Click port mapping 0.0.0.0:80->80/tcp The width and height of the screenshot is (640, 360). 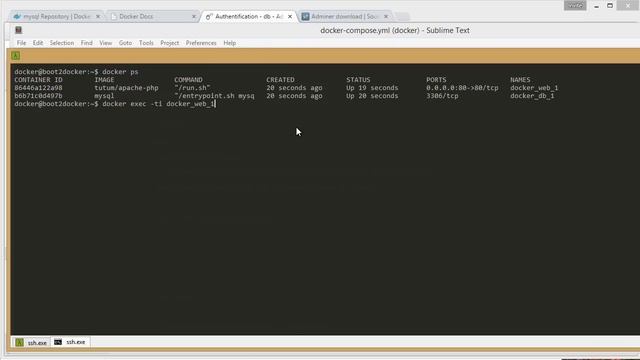[462, 88]
